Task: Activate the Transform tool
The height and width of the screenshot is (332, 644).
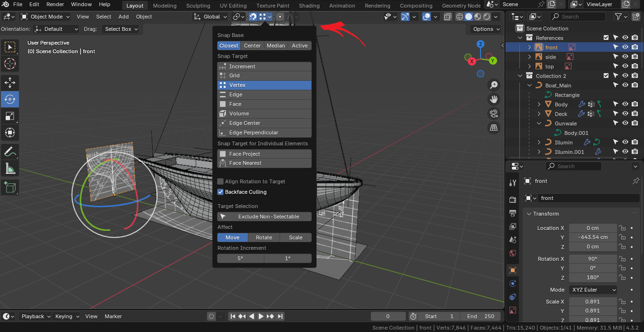Action: [10, 132]
